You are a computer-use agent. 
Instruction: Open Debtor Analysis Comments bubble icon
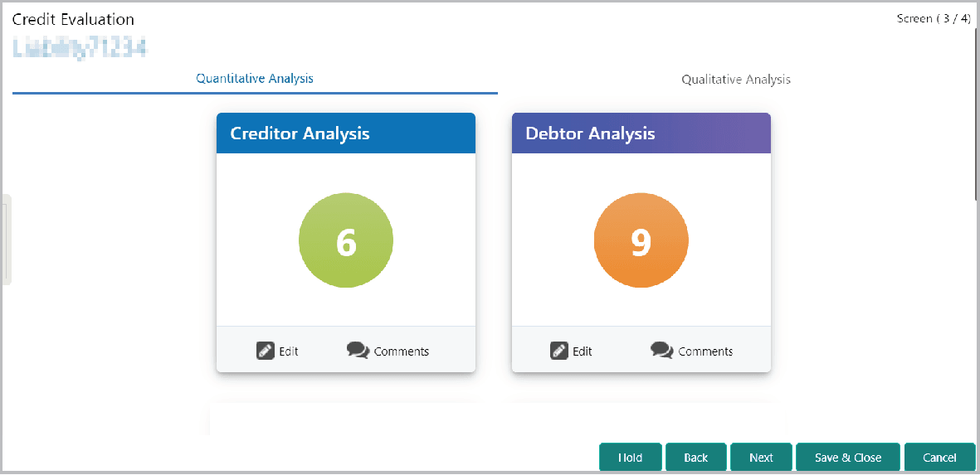click(662, 351)
